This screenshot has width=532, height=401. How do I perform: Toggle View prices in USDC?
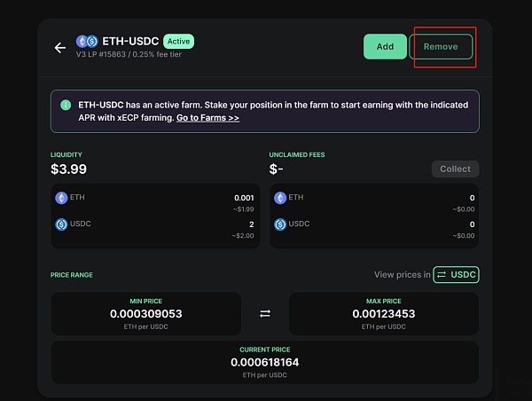tap(456, 275)
